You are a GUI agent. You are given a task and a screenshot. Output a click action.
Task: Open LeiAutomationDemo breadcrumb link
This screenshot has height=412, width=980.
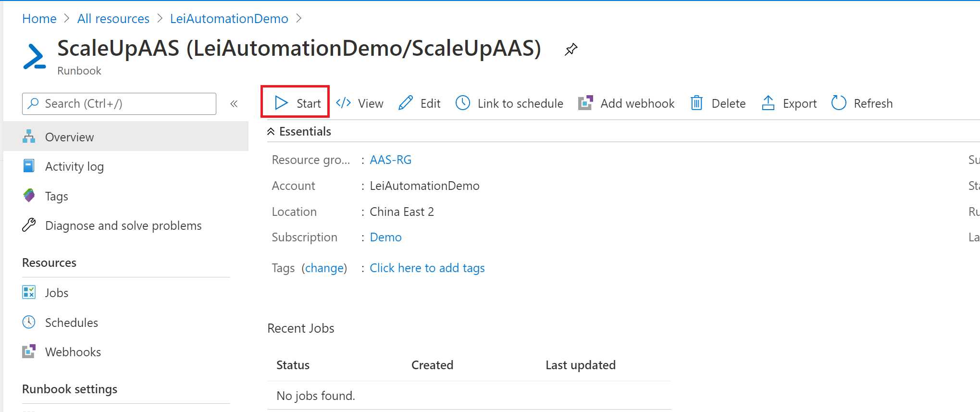click(x=229, y=19)
